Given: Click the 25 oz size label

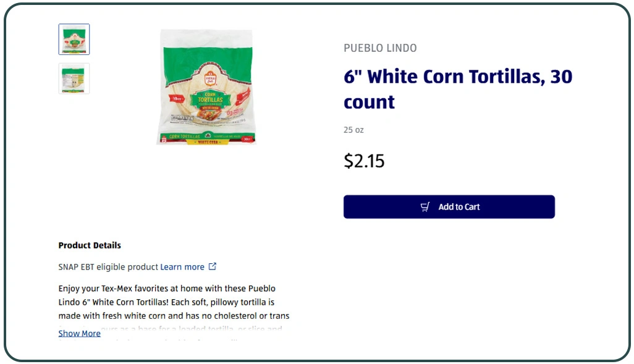Looking at the screenshot, I should point(353,130).
